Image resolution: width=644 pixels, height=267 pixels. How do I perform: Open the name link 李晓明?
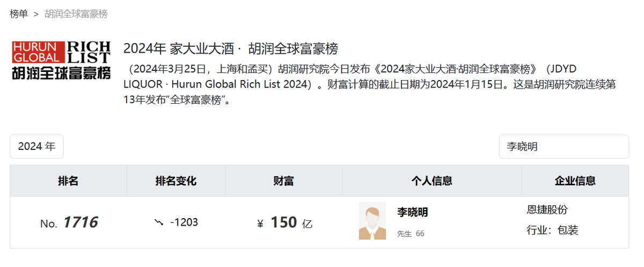coord(413,212)
